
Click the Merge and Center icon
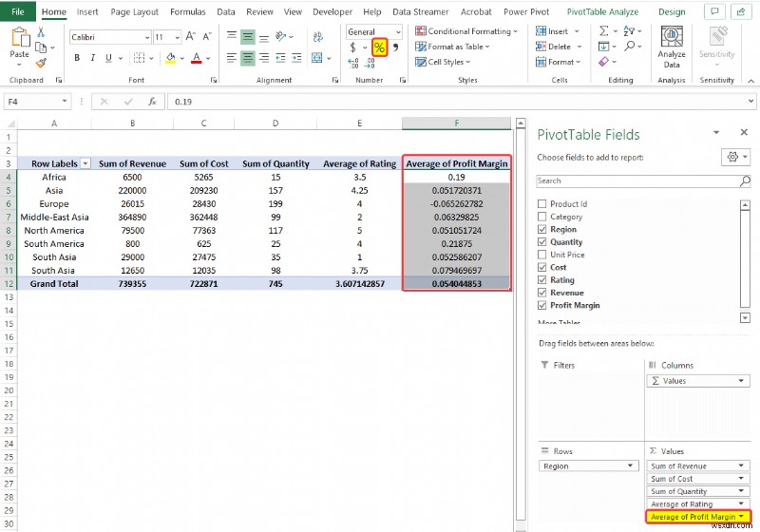[x=317, y=58]
